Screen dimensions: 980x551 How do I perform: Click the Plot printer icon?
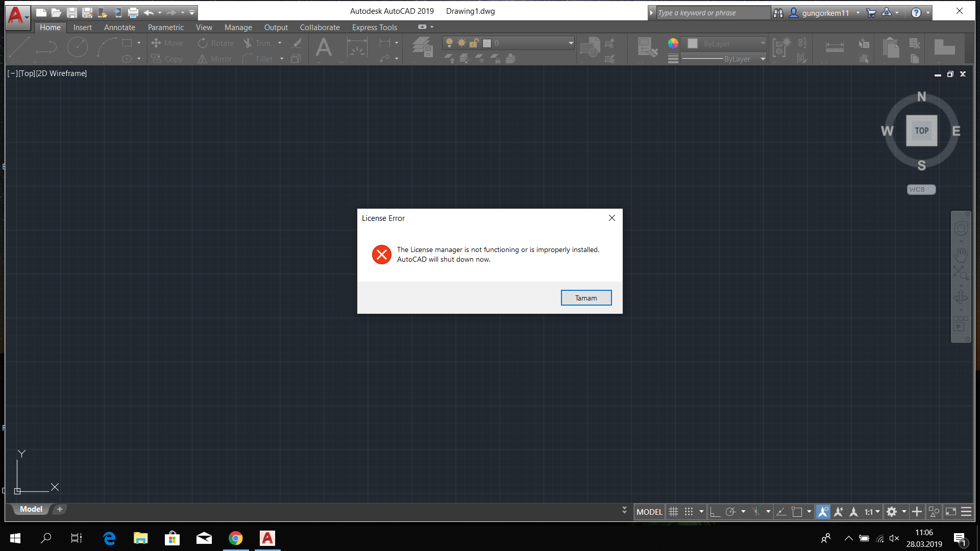click(x=133, y=13)
